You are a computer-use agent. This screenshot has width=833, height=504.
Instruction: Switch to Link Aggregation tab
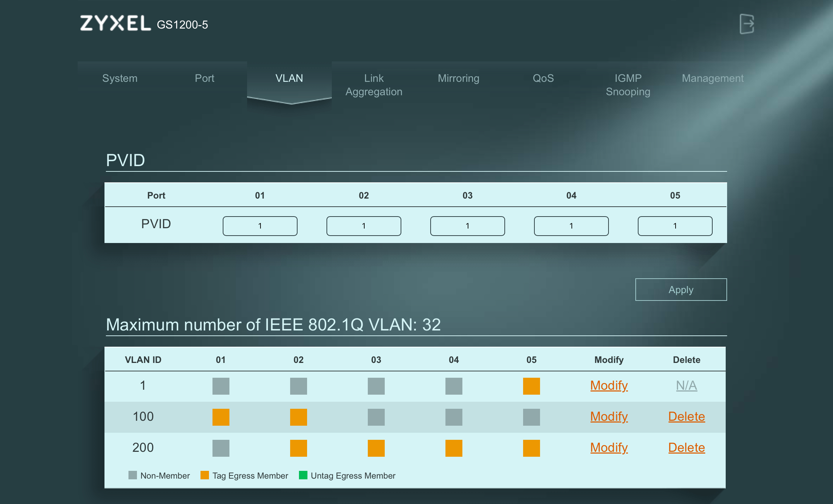[374, 85]
